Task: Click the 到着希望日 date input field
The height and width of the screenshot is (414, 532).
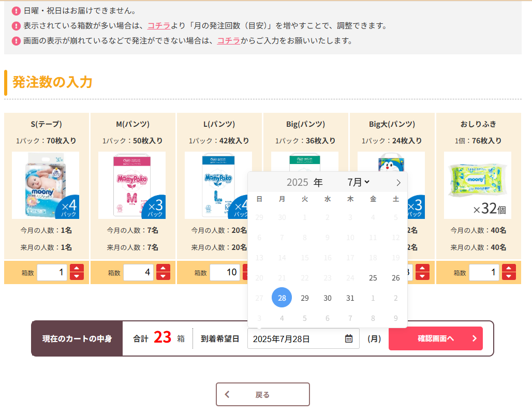Action: point(303,338)
